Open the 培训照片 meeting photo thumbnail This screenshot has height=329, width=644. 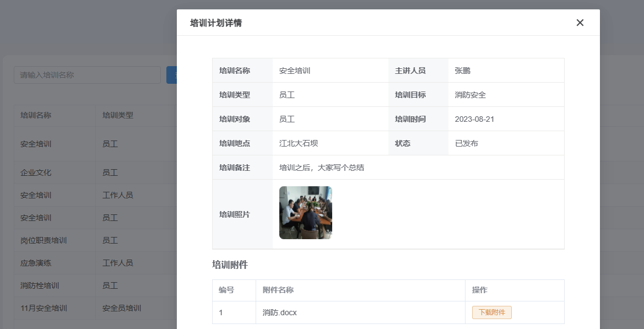click(306, 213)
